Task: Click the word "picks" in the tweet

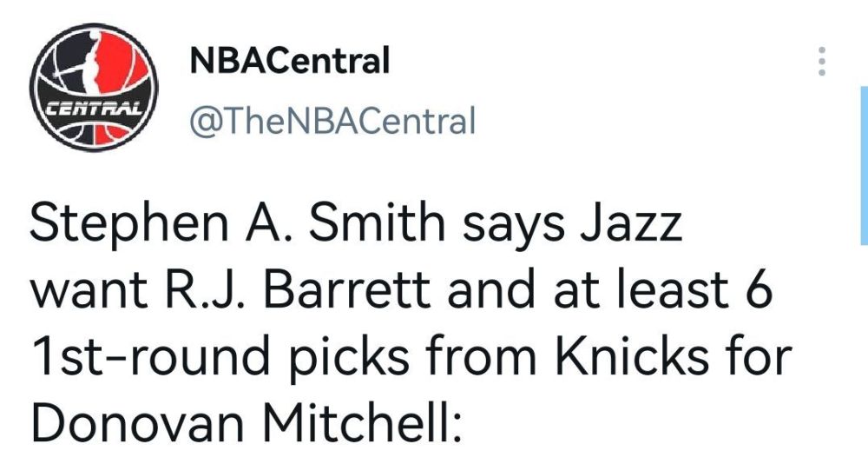Action: pos(350,356)
